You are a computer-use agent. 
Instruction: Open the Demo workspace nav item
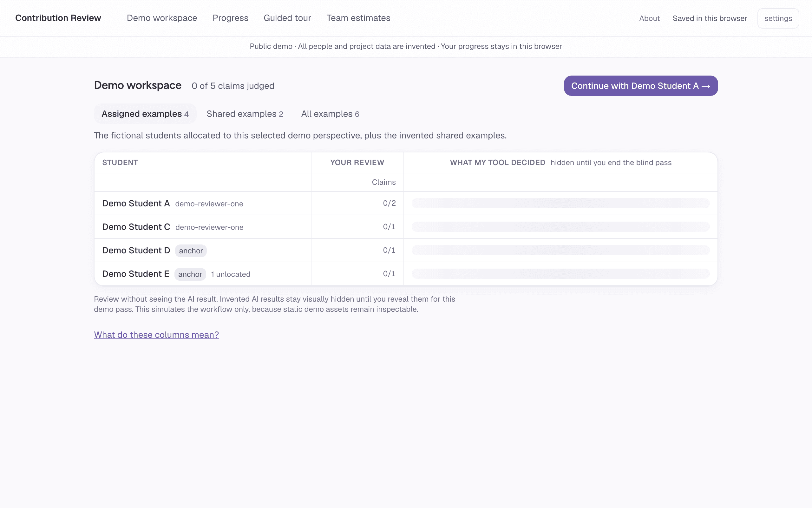pyautogui.click(x=162, y=18)
